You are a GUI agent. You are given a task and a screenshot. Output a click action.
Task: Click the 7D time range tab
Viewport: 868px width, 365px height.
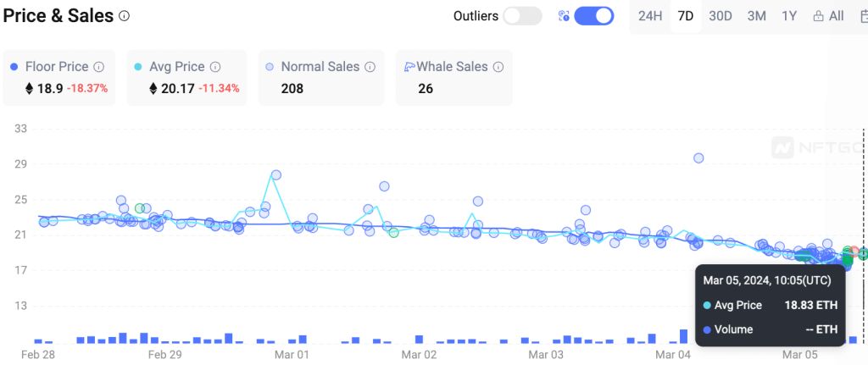click(686, 16)
